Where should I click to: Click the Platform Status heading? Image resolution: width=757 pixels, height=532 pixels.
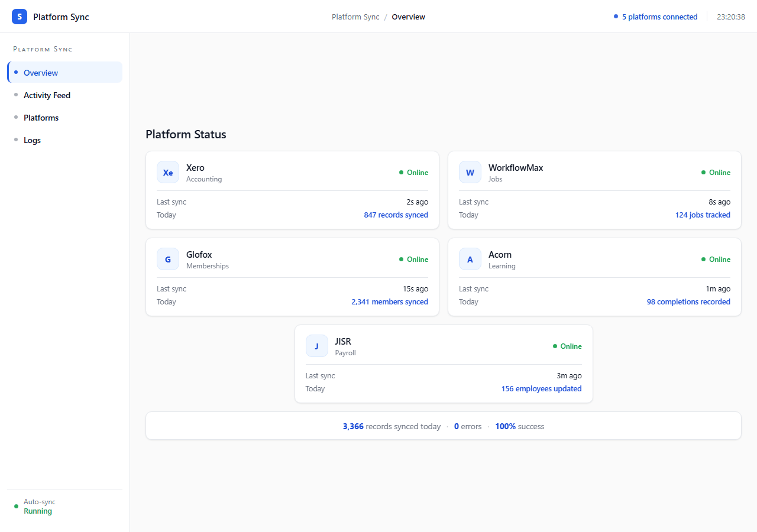(186, 134)
